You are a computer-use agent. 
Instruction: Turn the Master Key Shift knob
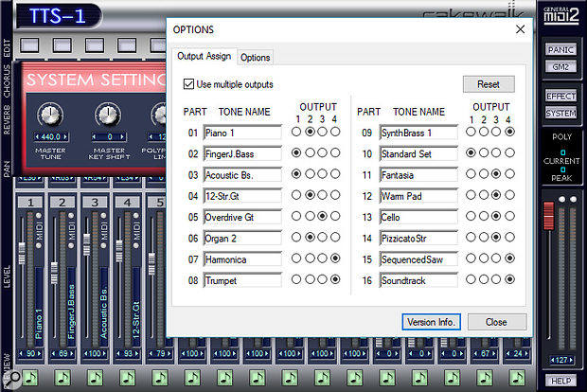pos(108,115)
